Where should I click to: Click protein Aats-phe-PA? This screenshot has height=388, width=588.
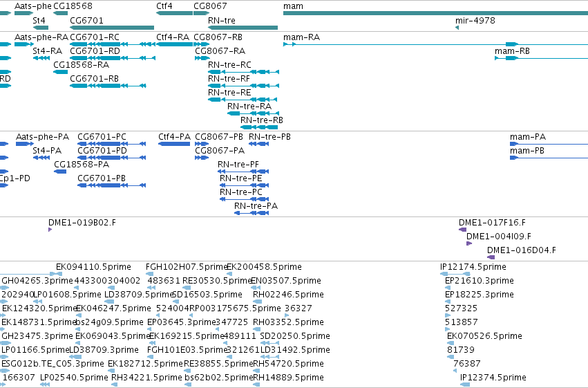[x=25, y=144]
